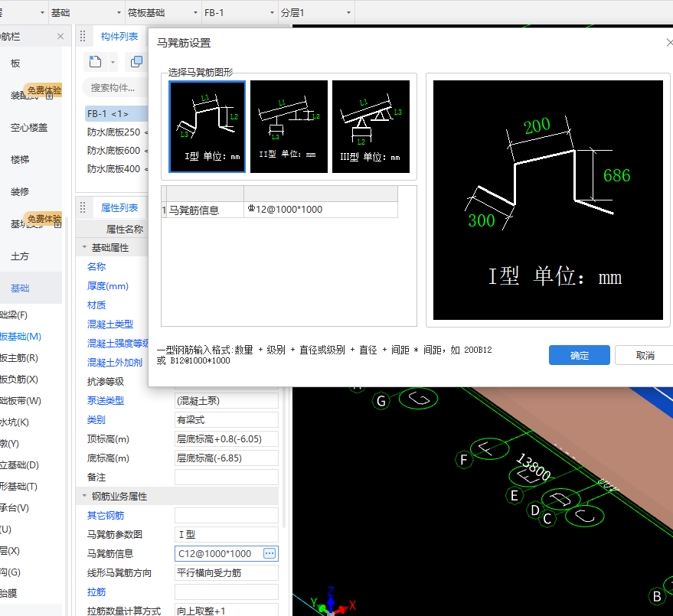Switch to the 属性列表 tab
Viewport: 673px width, 616px height.
point(119,208)
